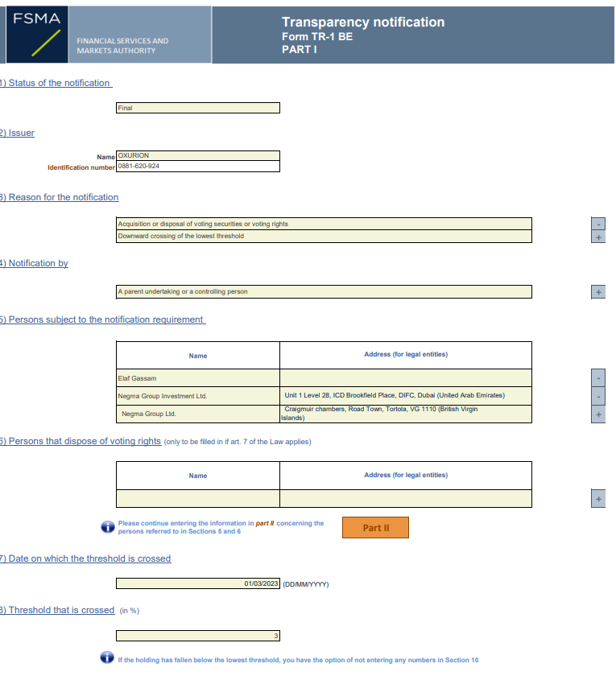Click the issuer Name field containing OXURION
Viewport: 616px width, 680px height.
click(198, 155)
